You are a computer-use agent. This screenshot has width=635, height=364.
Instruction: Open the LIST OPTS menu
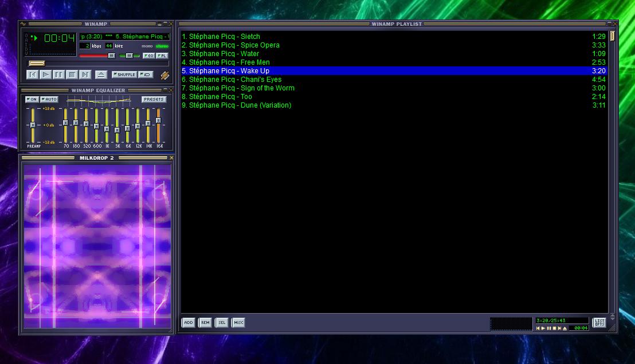[599, 323]
